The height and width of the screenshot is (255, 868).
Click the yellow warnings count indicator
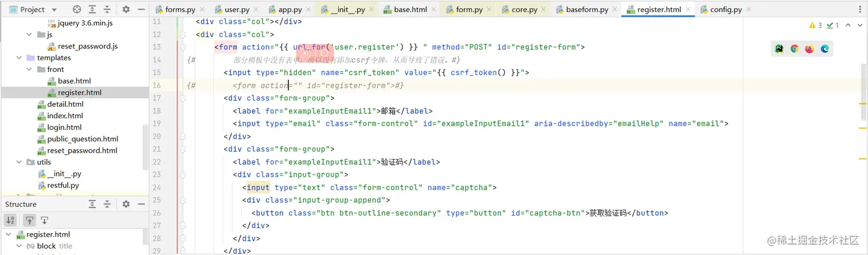coord(815,25)
